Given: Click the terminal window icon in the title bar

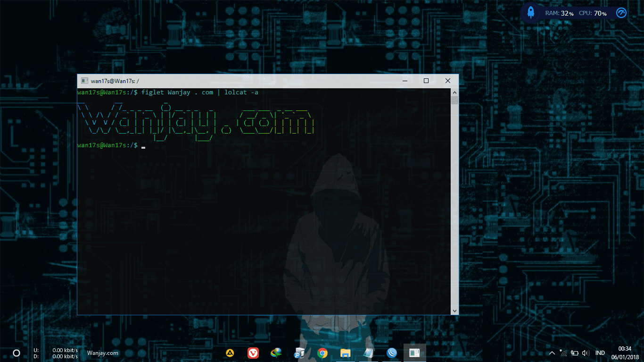Looking at the screenshot, I should point(84,81).
